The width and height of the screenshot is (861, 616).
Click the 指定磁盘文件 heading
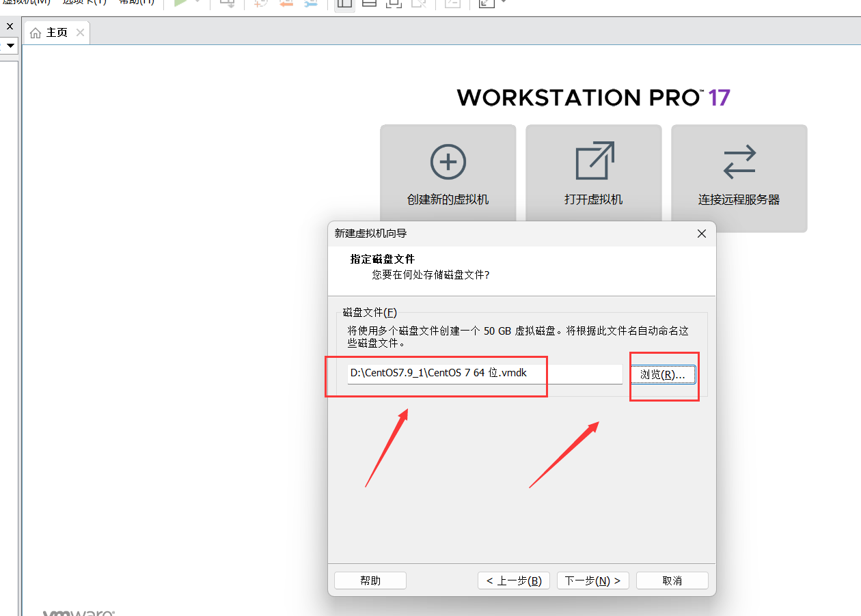[383, 260]
